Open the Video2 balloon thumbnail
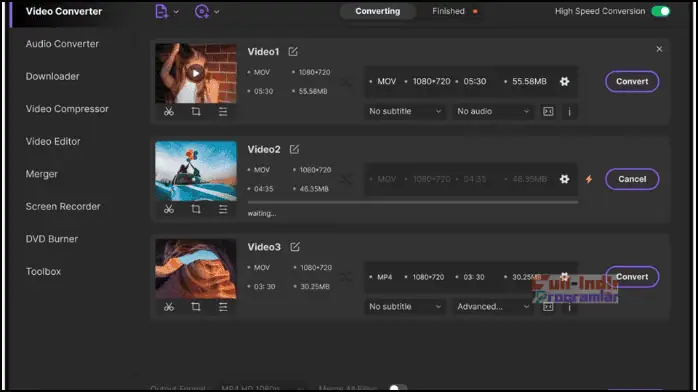This screenshot has height=392, width=698. tap(196, 171)
